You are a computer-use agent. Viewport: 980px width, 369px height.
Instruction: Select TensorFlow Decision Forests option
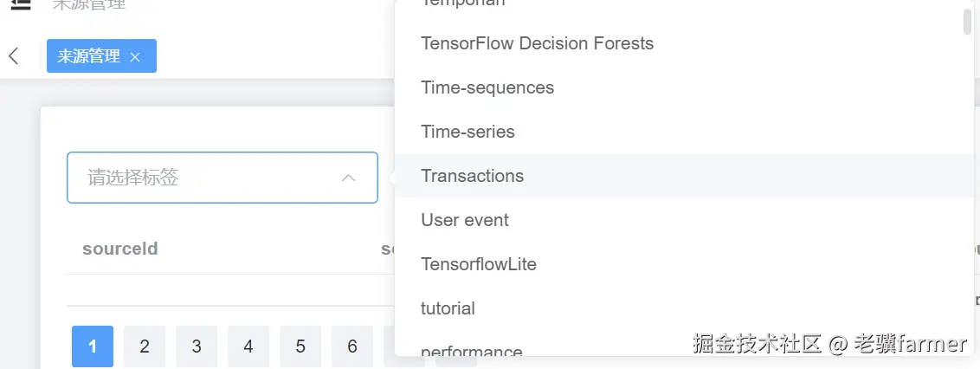coord(537,43)
